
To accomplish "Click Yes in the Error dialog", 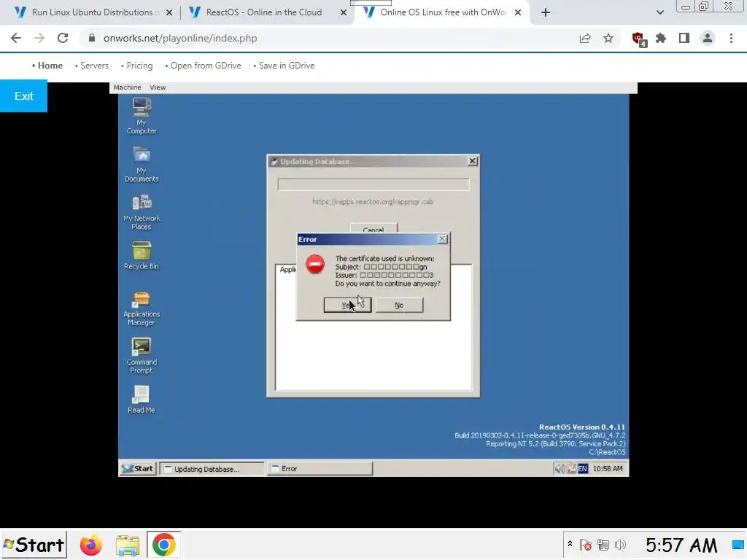I will point(347,306).
